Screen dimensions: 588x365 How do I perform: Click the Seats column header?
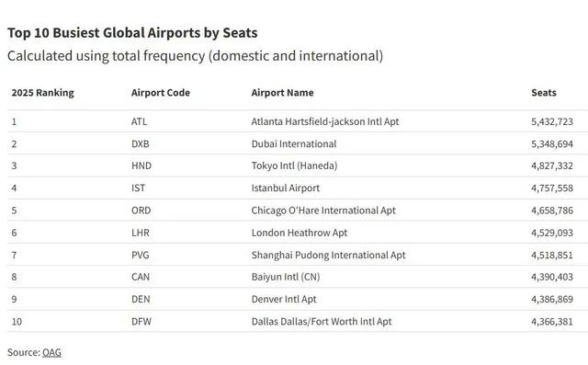544,93
